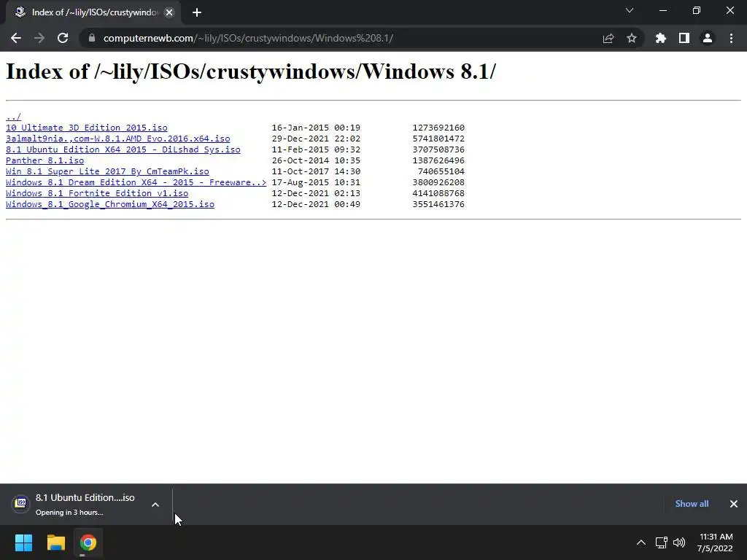Show hidden system tray icons
Viewport: 747px width, 560px height.
coord(641,542)
